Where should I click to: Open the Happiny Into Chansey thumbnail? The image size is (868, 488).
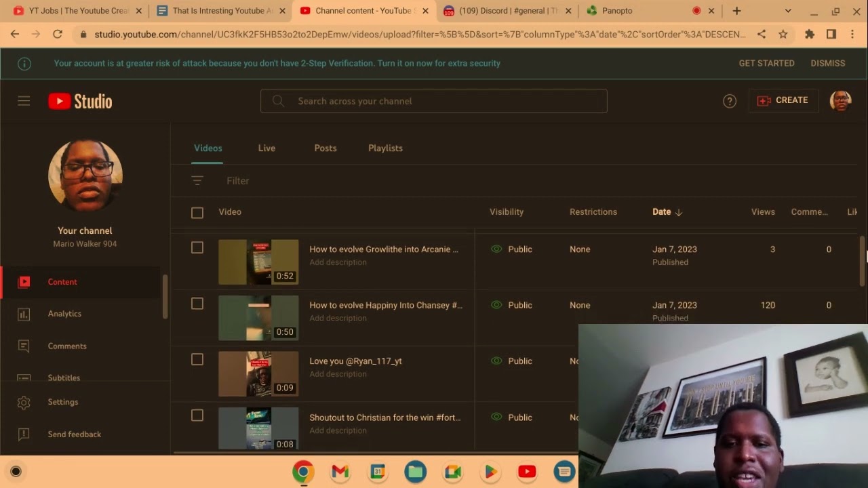pyautogui.click(x=258, y=317)
